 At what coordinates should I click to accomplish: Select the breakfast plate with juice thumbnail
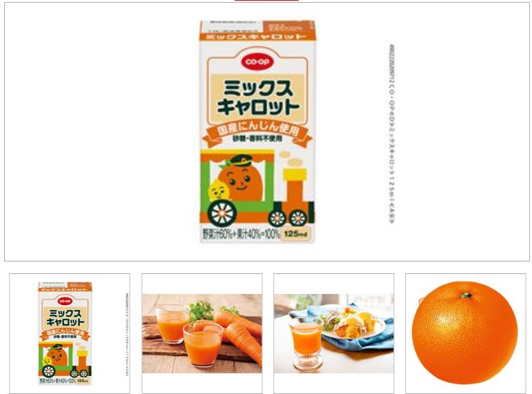coord(334,333)
